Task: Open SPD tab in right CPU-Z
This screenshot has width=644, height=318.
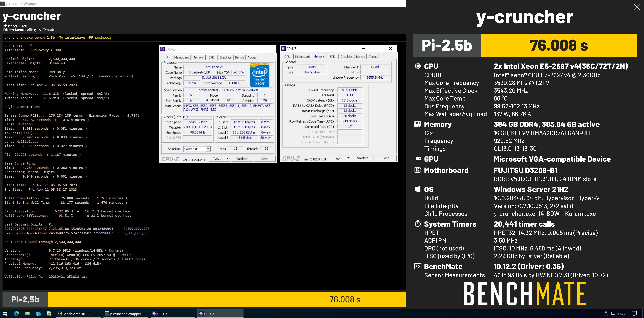Action: pyautogui.click(x=333, y=57)
